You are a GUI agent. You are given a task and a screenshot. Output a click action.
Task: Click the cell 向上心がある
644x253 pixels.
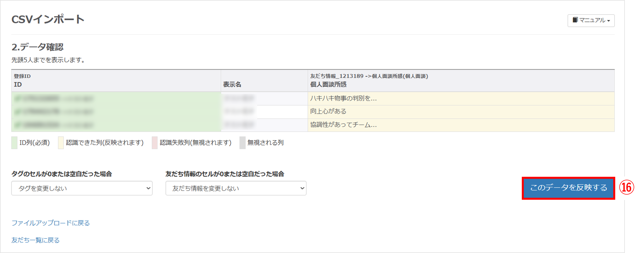(x=328, y=111)
